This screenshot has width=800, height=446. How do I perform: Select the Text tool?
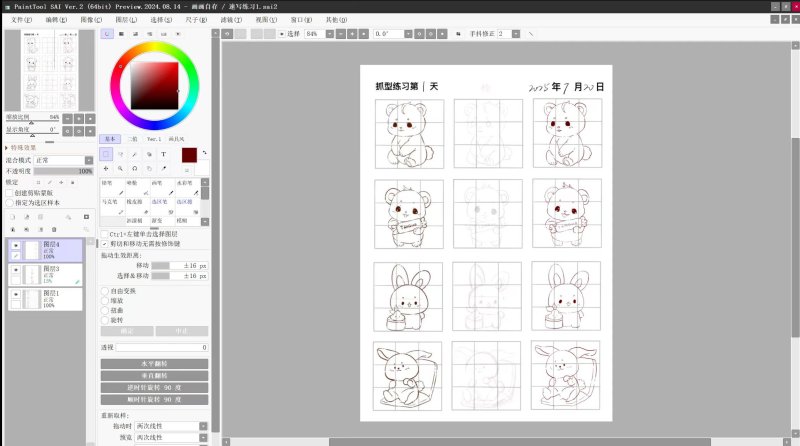click(x=163, y=155)
